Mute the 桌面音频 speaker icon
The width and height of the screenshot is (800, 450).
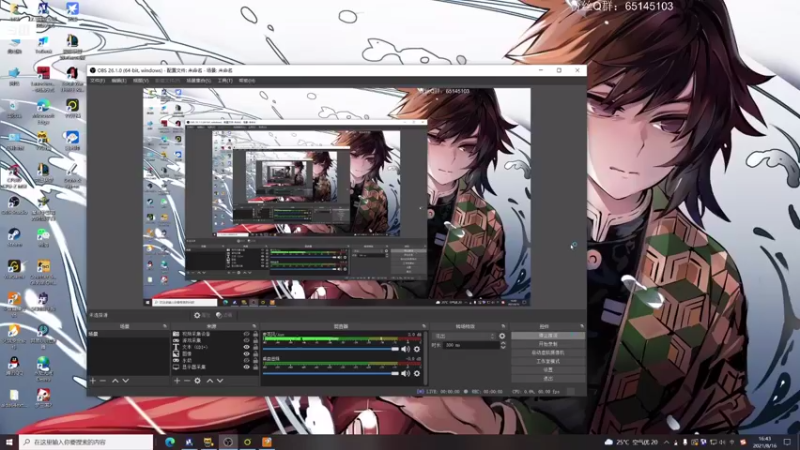tap(406, 373)
